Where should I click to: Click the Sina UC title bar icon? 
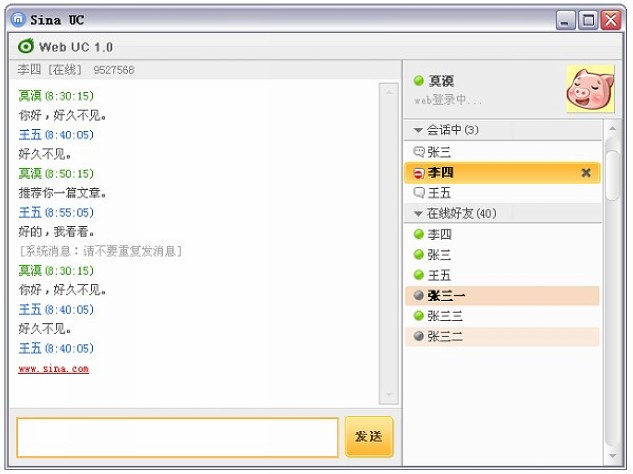[x=18, y=19]
